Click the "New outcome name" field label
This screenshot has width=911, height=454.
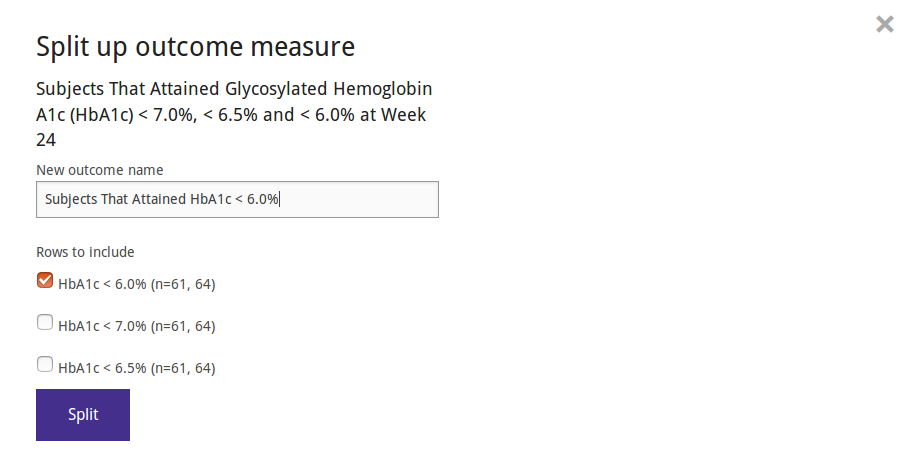(100, 170)
